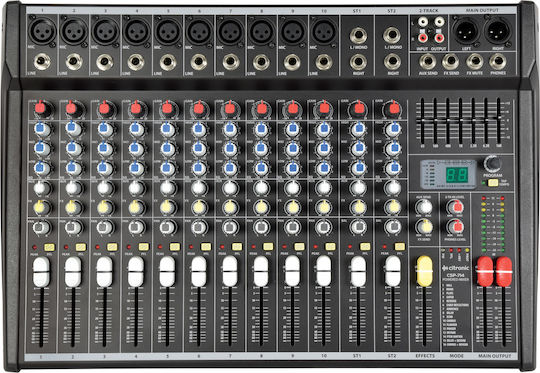
Task: Toggle the PFL button on channel 8
Action: (268, 247)
